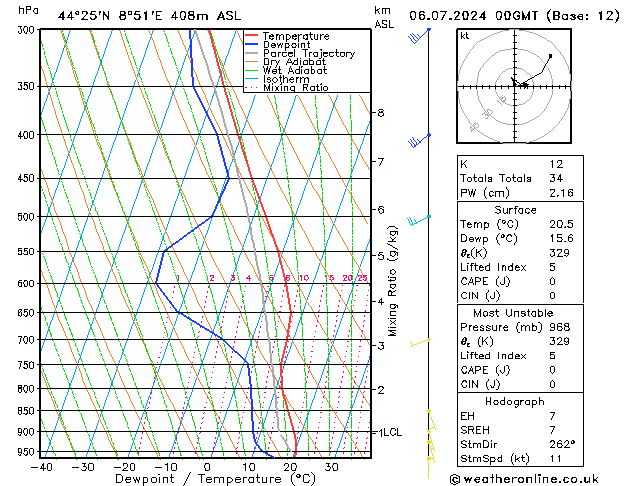This screenshot has width=629, height=486.
Task: Click the 950 pressure level label
Action: (x=28, y=452)
